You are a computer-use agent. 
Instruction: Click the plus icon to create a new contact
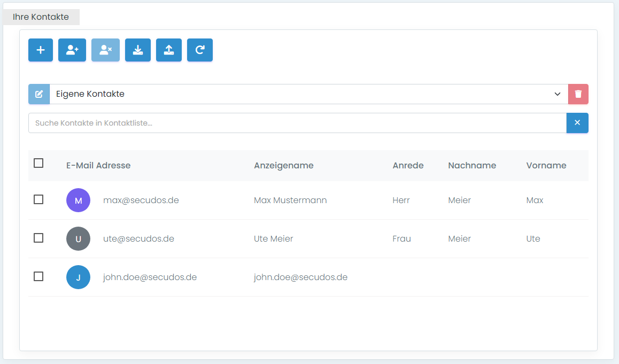click(x=40, y=50)
